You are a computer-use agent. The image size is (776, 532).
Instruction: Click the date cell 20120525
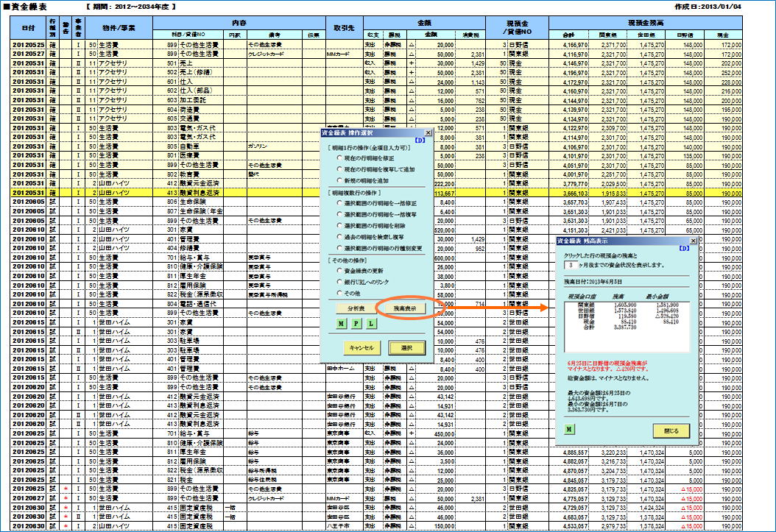[x=29, y=44]
